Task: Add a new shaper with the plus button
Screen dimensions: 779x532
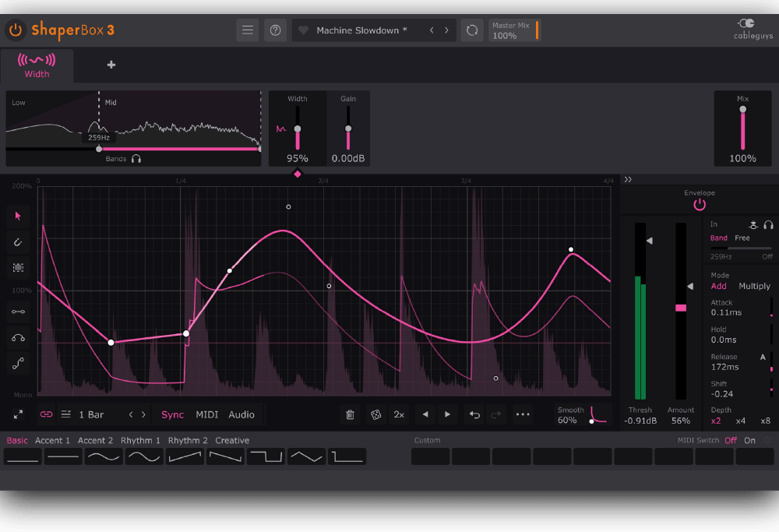Action: point(111,65)
